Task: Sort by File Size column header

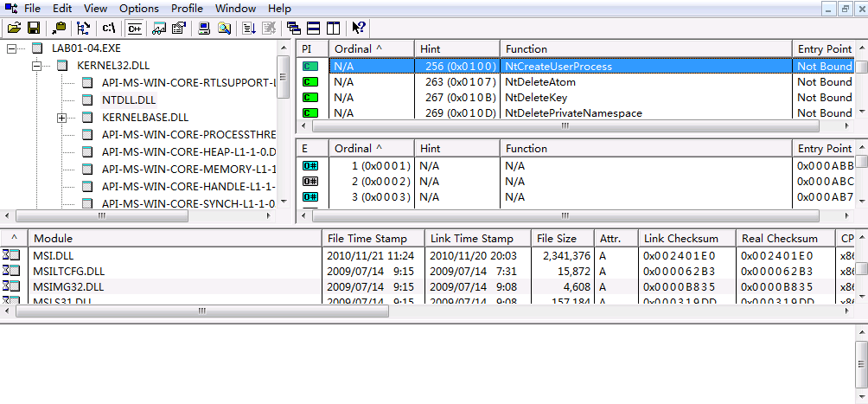Action: 556,238
